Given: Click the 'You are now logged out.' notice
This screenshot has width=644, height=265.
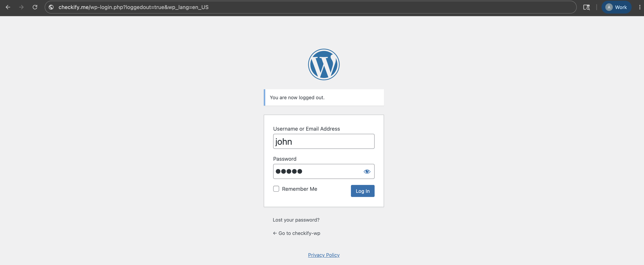Looking at the screenshot, I should tap(324, 98).
